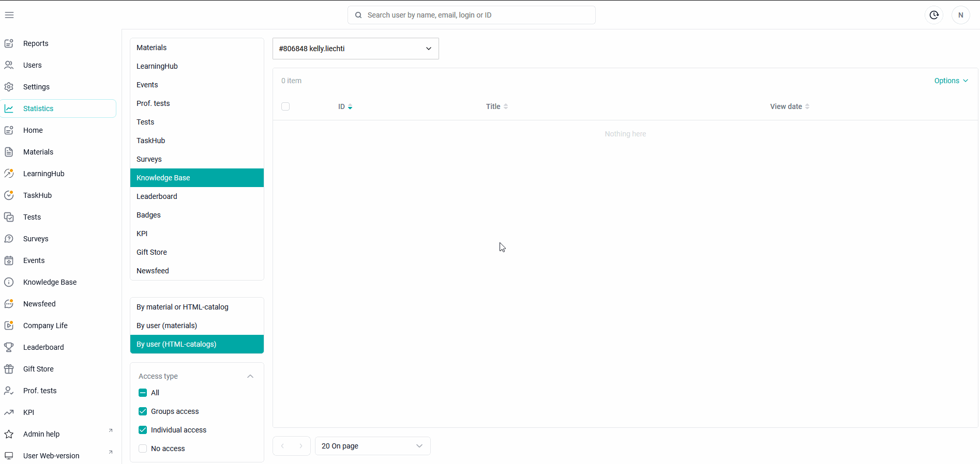Click the Settings gear icon

tap(9, 87)
